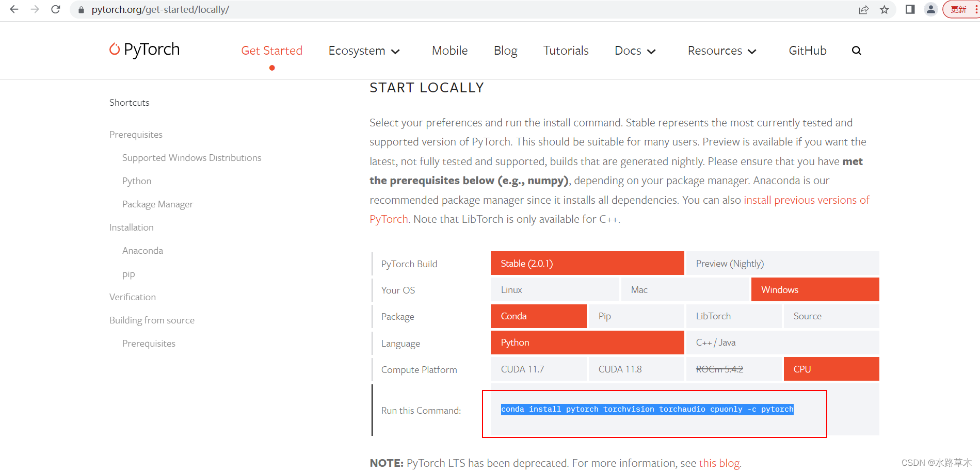Open the Mobile nav item

449,51
